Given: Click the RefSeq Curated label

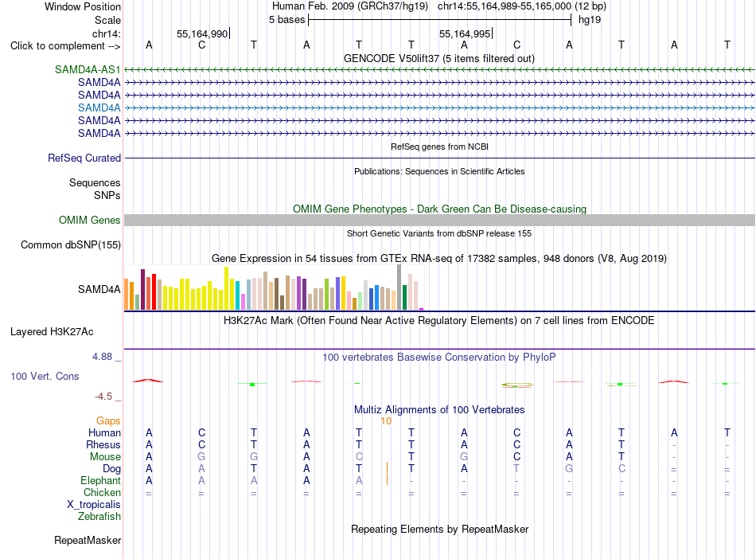Looking at the screenshot, I should click(84, 158).
